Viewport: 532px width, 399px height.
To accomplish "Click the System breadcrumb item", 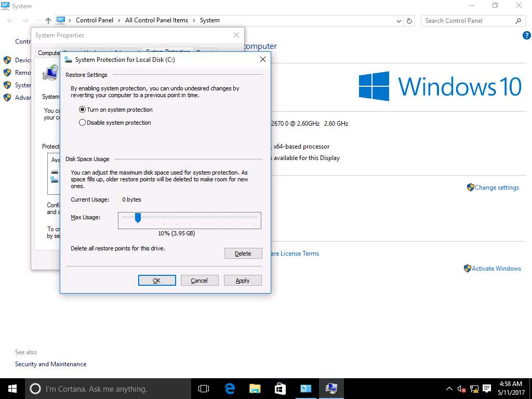I will [x=210, y=20].
